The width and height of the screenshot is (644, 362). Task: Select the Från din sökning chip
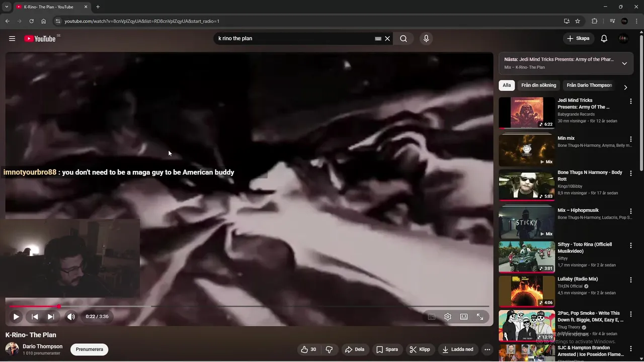(539, 85)
